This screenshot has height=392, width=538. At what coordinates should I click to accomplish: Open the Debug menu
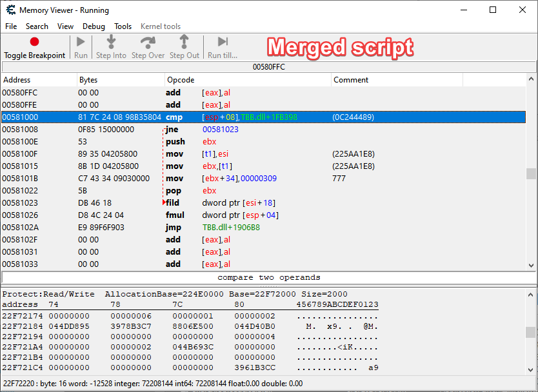click(94, 26)
